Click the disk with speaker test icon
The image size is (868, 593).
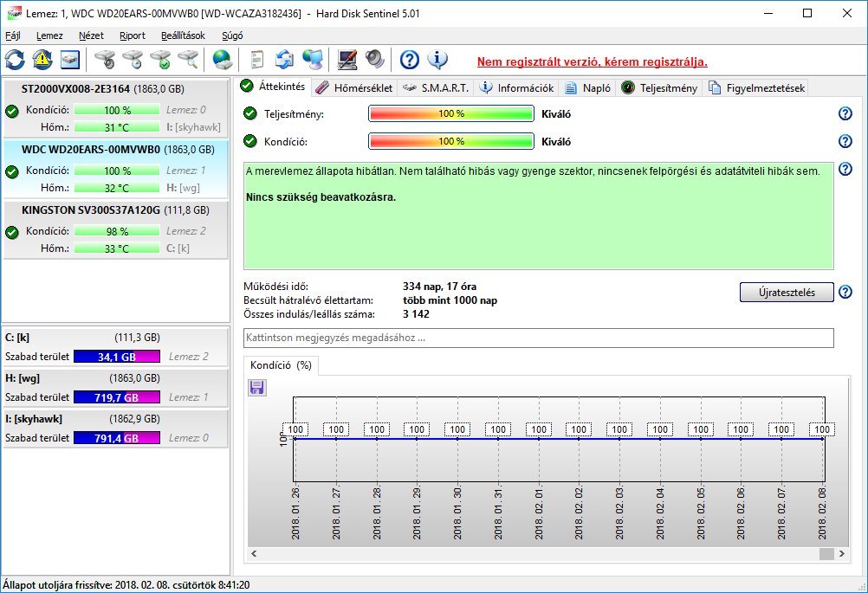pyautogui.click(x=105, y=60)
